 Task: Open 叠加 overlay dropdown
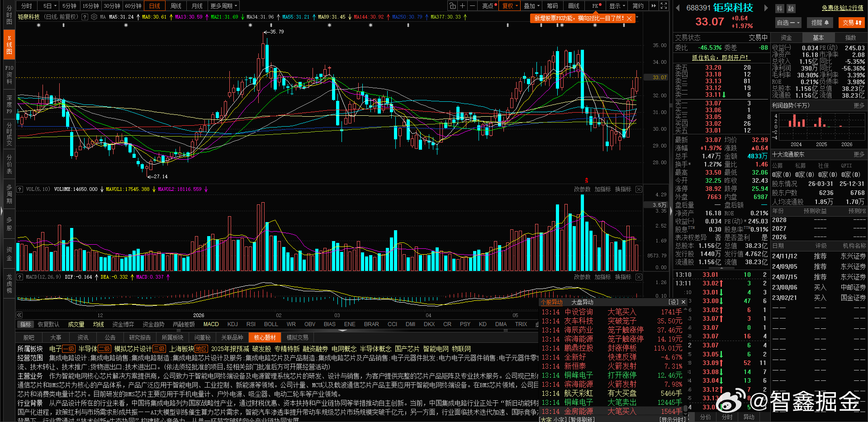[532, 6]
